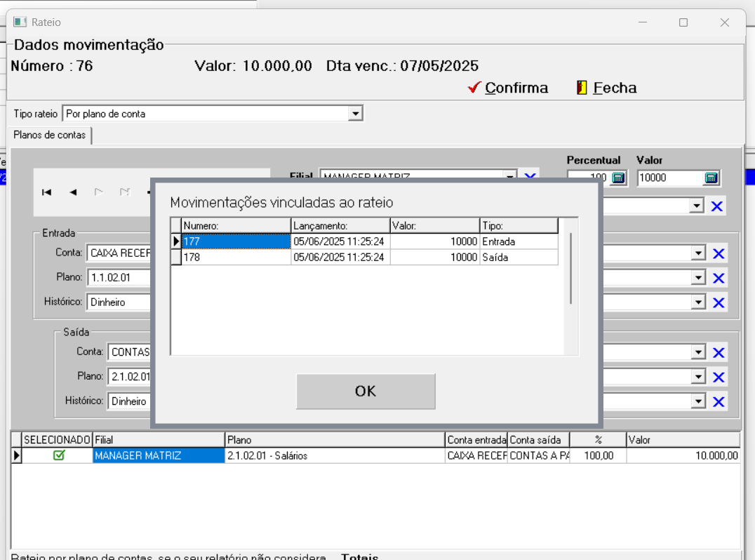Toggle the SELECIONADO checkbox for MANAGER MATRIZ

pos(59,455)
